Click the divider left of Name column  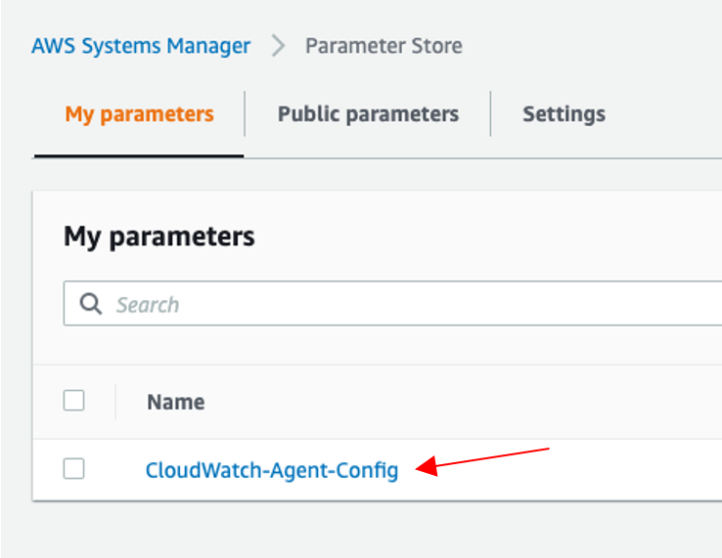pos(116,401)
